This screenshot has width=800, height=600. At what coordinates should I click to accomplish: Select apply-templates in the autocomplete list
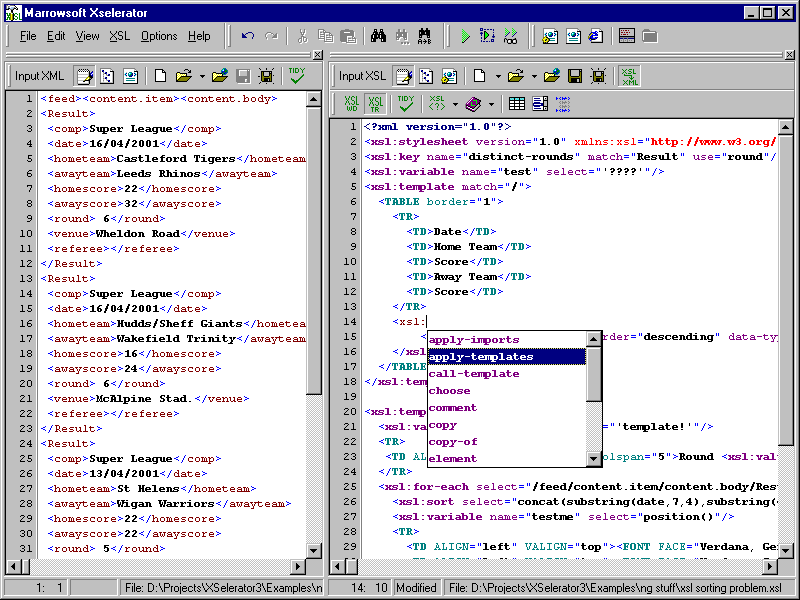coord(507,357)
